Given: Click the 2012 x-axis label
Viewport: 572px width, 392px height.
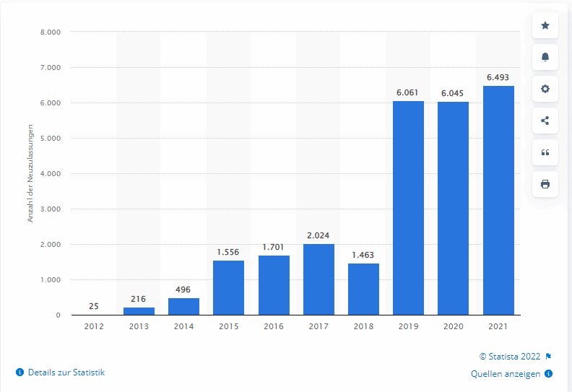Looking at the screenshot, I should coord(94,326).
